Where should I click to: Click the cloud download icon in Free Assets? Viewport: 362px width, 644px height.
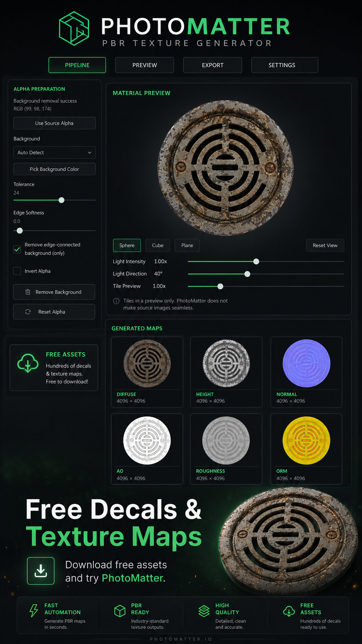28,363
